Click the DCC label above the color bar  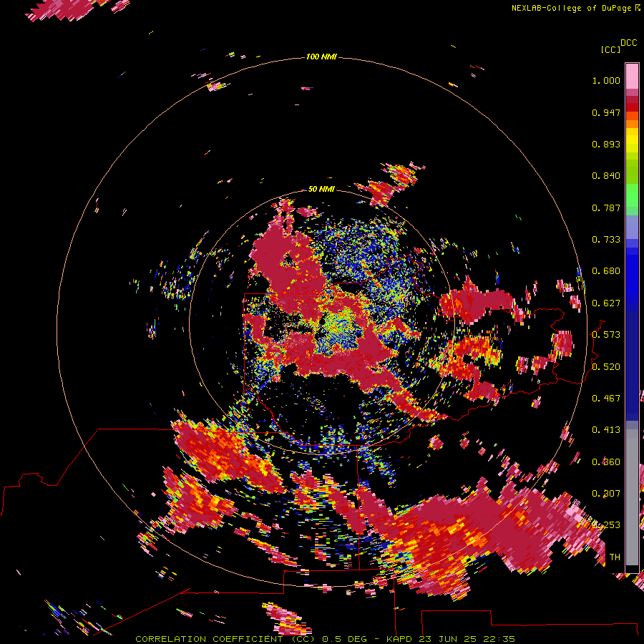click(x=628, y=43)
